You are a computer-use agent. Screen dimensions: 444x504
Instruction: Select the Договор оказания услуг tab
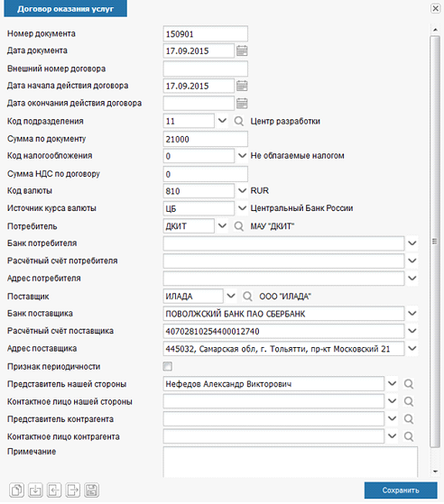(65, 8)
